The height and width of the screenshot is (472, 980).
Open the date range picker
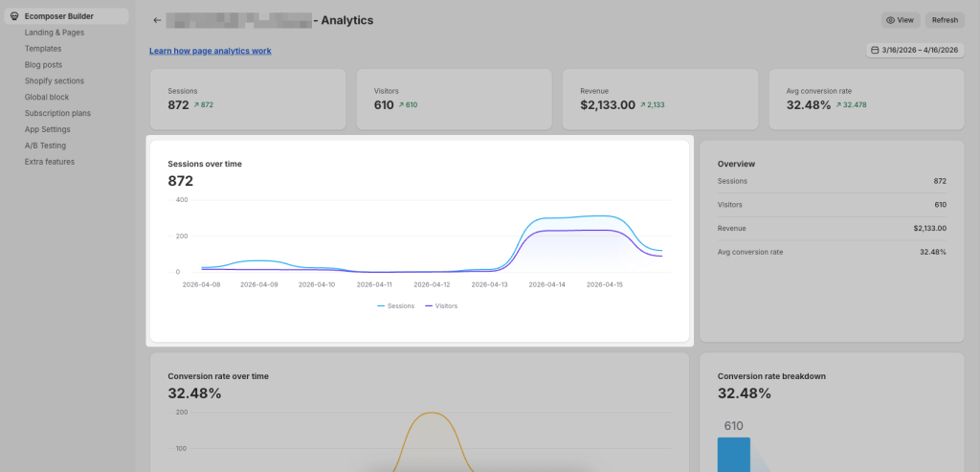pyautogui.click(x=915, y=51)
